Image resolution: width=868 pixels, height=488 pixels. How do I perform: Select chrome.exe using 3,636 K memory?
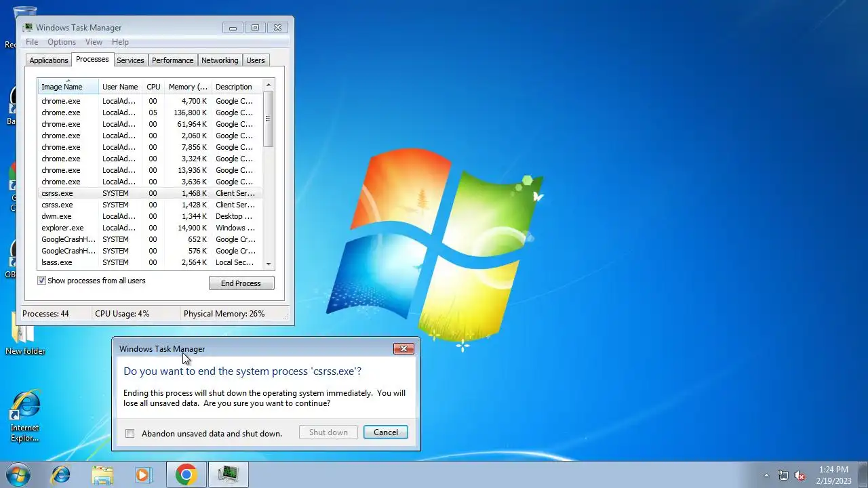click(150, 182)
